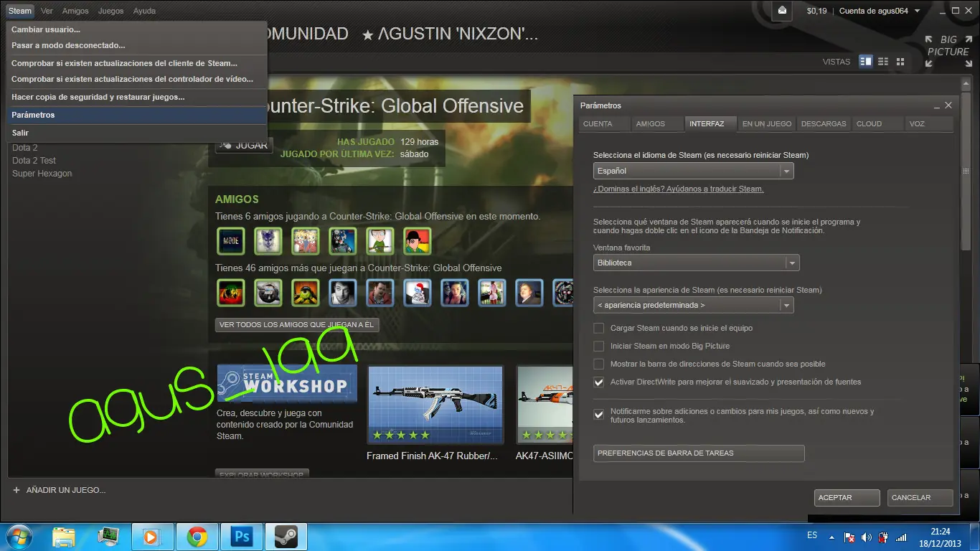Open friend avatar with bowler hat and monocle

418,241
